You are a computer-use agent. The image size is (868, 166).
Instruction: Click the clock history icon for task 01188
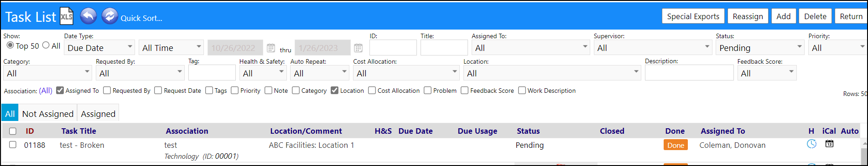point(811,144)
